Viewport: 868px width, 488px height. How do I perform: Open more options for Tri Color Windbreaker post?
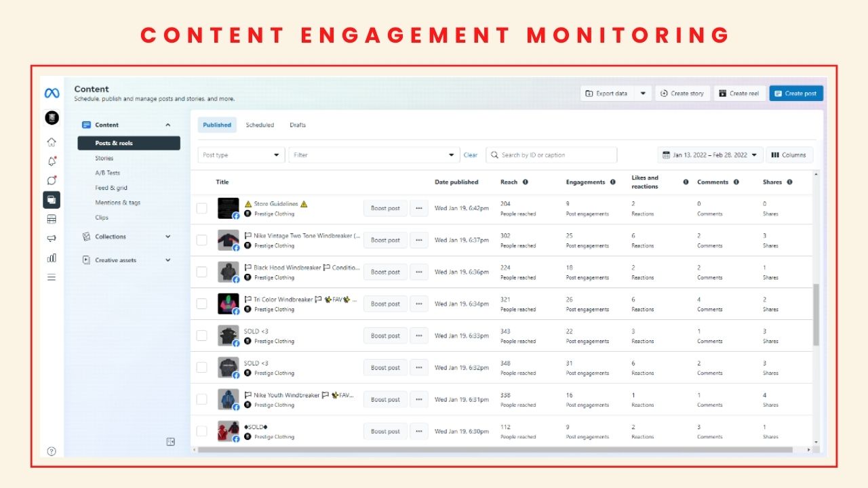tap(419, 304)
